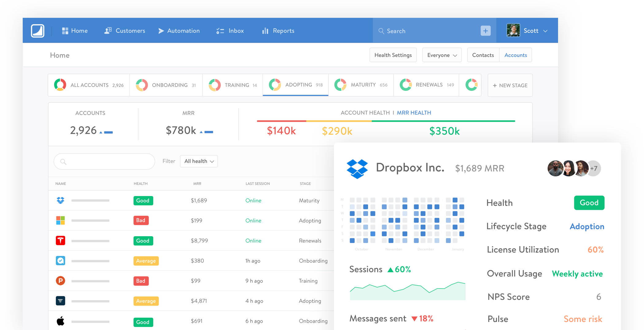Open the Home menu item
Screen dimensions: 644x330
(75, 31)
